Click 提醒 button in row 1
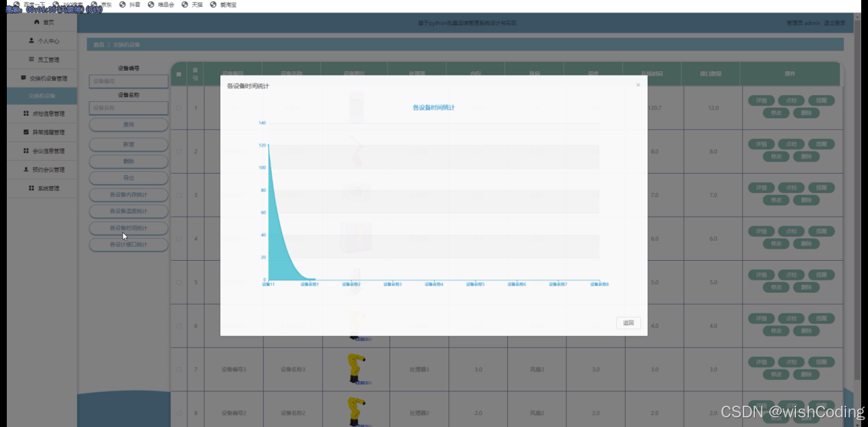Viewport: 868px width, 427px height. (x=821, y=101)
